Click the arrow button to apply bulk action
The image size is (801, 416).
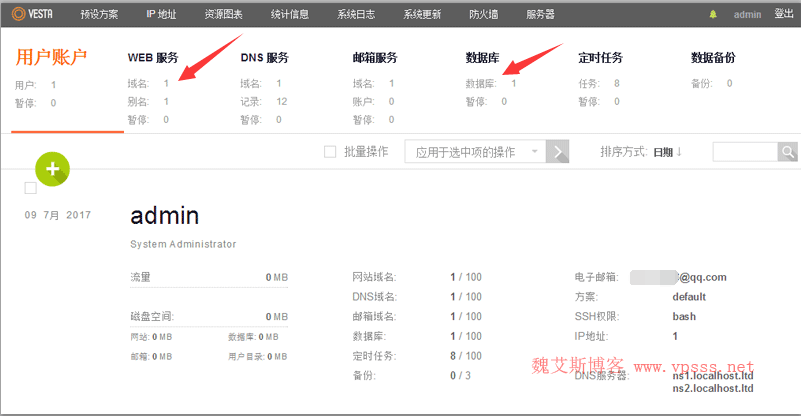(559, 152)
